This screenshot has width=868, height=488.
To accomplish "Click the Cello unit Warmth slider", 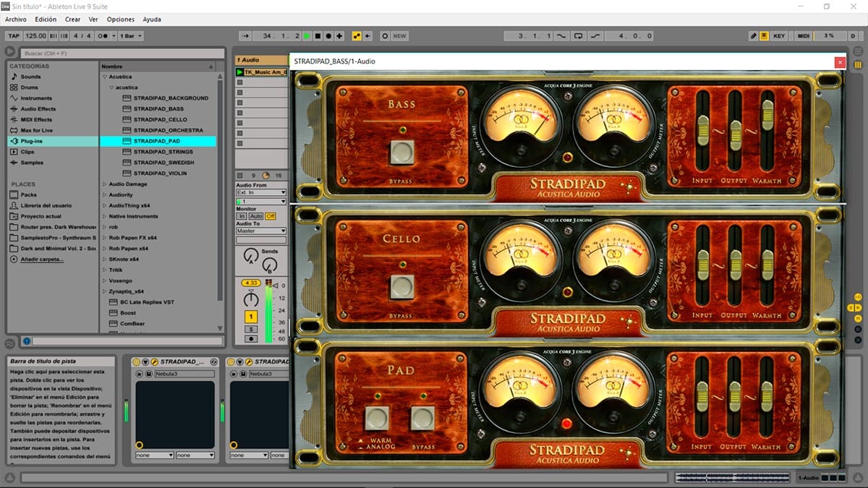I will click(767, 266).
